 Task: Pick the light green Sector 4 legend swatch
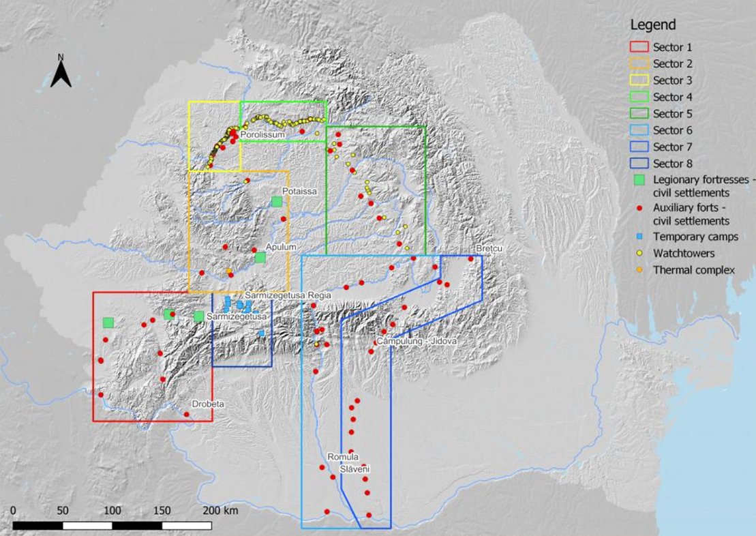639,97
